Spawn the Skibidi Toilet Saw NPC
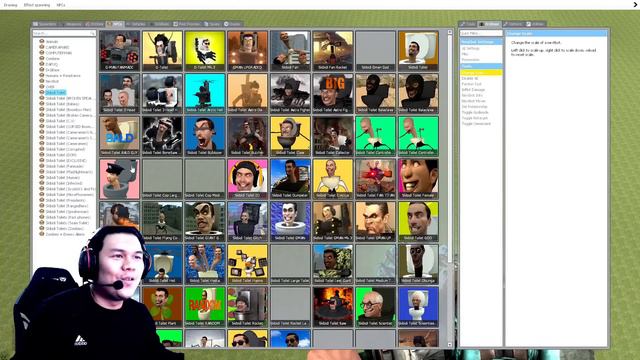 click(333, 307)
